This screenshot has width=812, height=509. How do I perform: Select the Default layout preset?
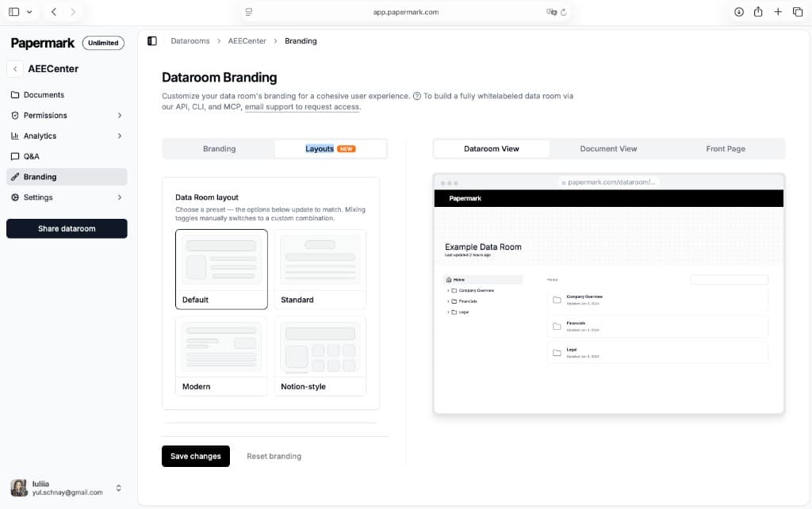[222, 270]
